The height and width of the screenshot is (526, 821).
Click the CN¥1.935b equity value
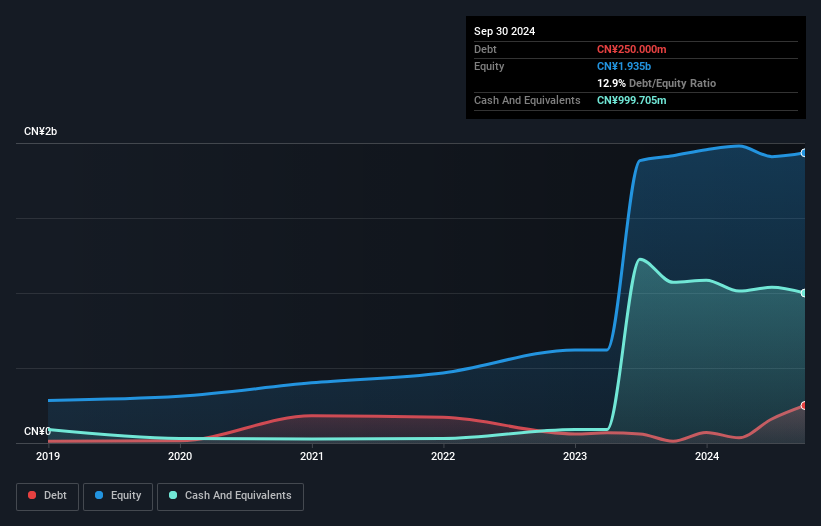pyautogui.click(x=624, y=66)
